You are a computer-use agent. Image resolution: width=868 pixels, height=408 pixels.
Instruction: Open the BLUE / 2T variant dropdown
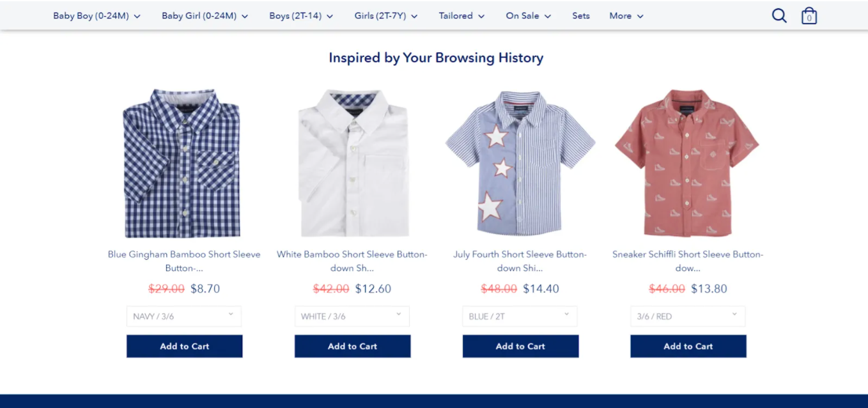[520, 317]
